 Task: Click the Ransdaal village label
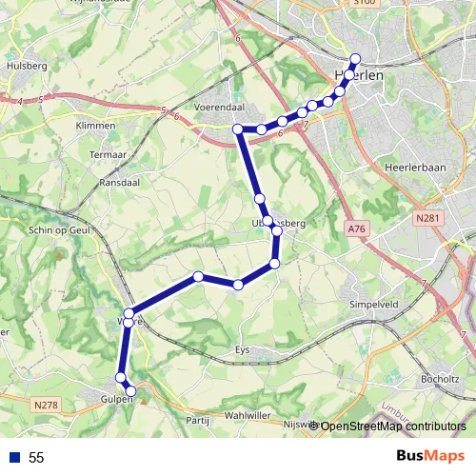click(119, 183)
